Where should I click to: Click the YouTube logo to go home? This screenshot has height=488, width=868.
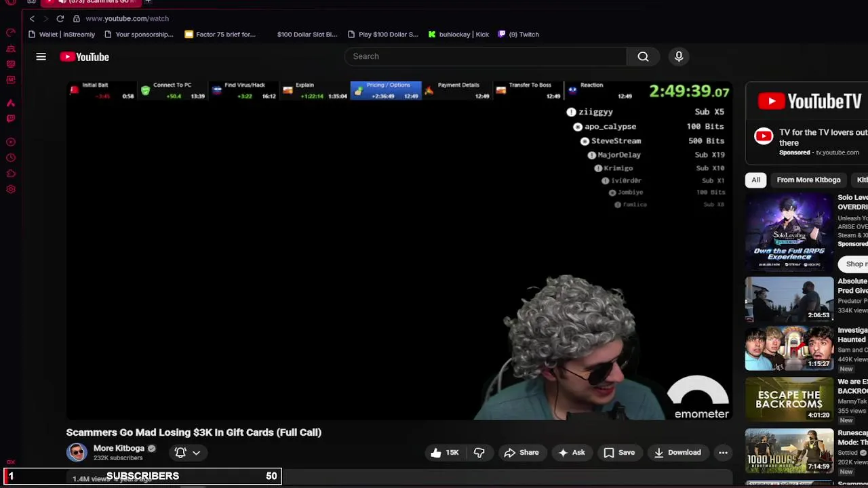[84, 57]
